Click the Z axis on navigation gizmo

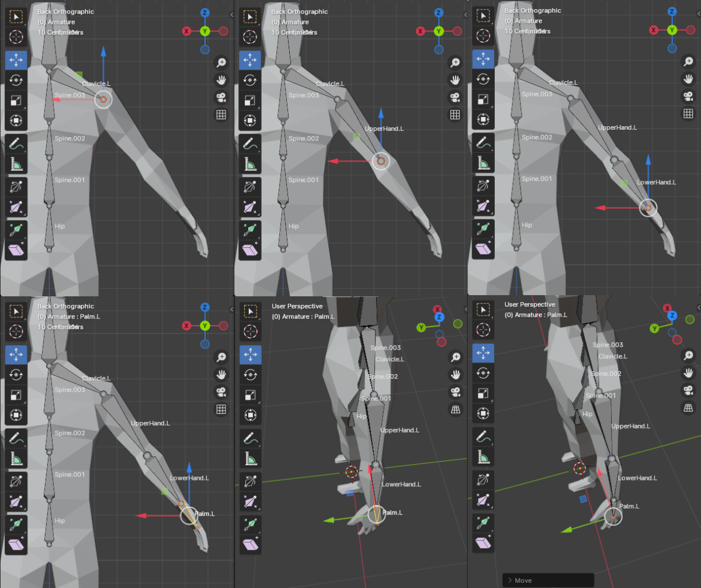pyautogui.click(x=204, y=12)
